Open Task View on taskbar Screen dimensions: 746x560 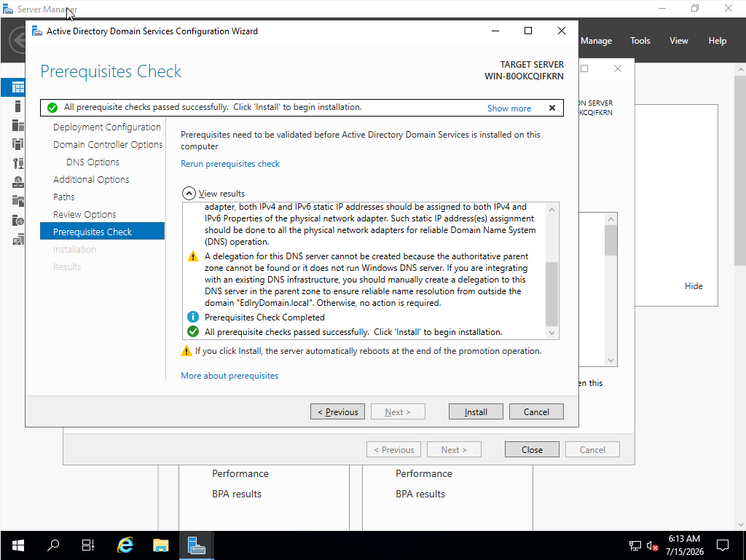coord(88,545)
